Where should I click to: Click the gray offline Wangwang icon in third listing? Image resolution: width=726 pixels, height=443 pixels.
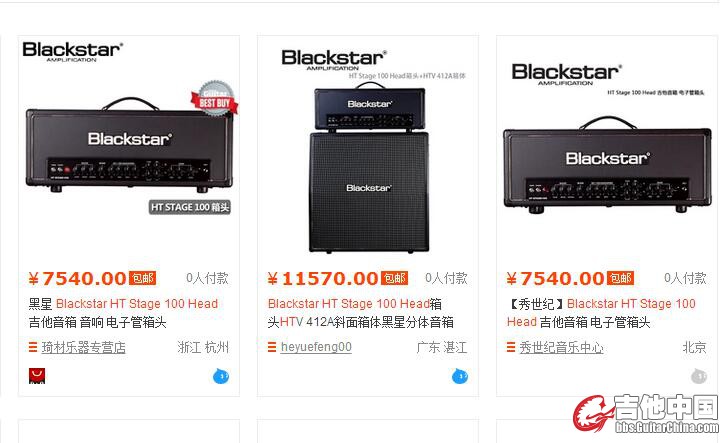[x=699, y=376]
